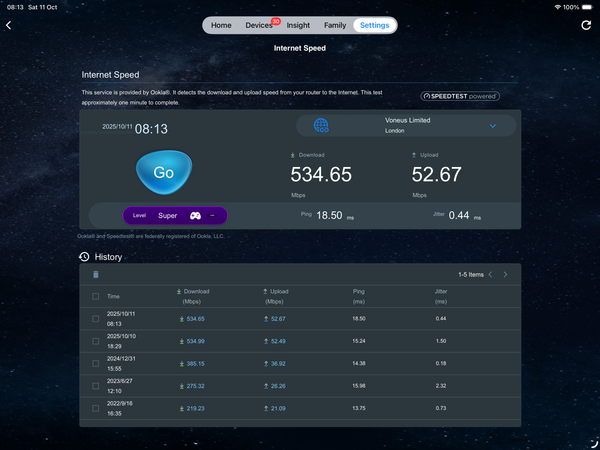Click the Level Super purple button
The image size is (600, 450).
pos(175,215)
